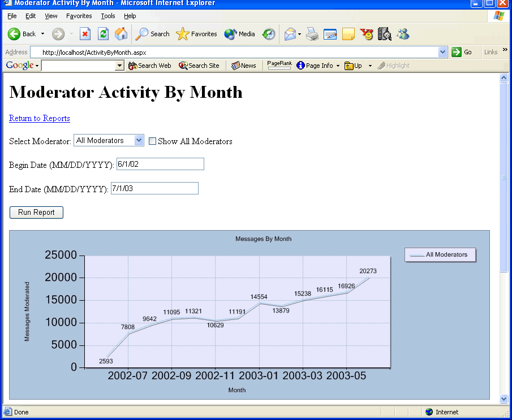
Task: Click the Highlight toolbar button
Action: [x=393, y=66]
